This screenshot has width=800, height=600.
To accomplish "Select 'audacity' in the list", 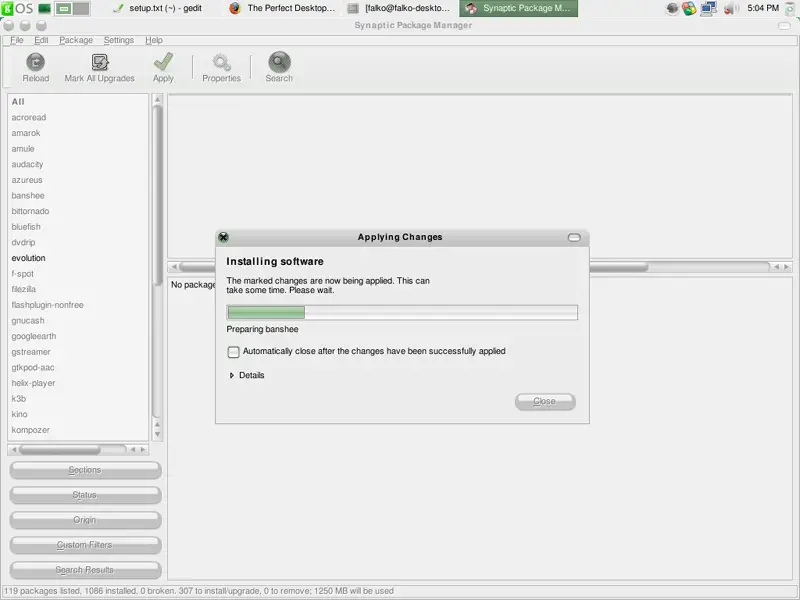I will point(78,164).
